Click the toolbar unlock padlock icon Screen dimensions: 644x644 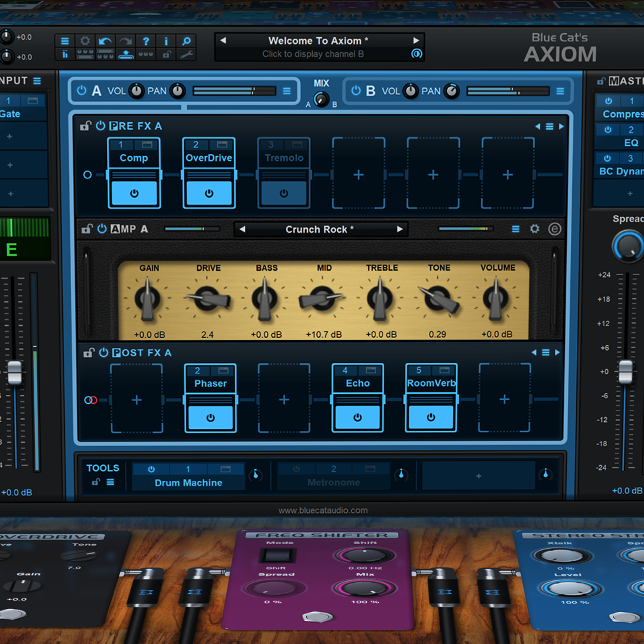click(166, 54)
